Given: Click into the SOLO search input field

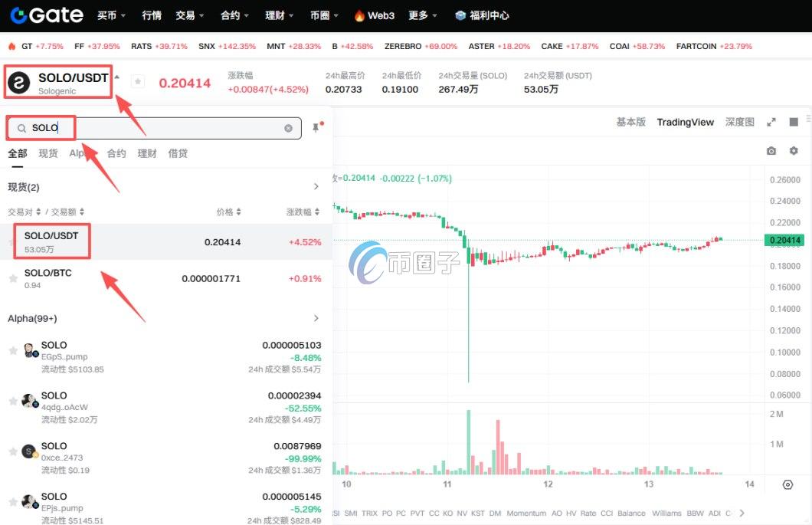Looking at the screenshot, I should [x=153, y=128].
